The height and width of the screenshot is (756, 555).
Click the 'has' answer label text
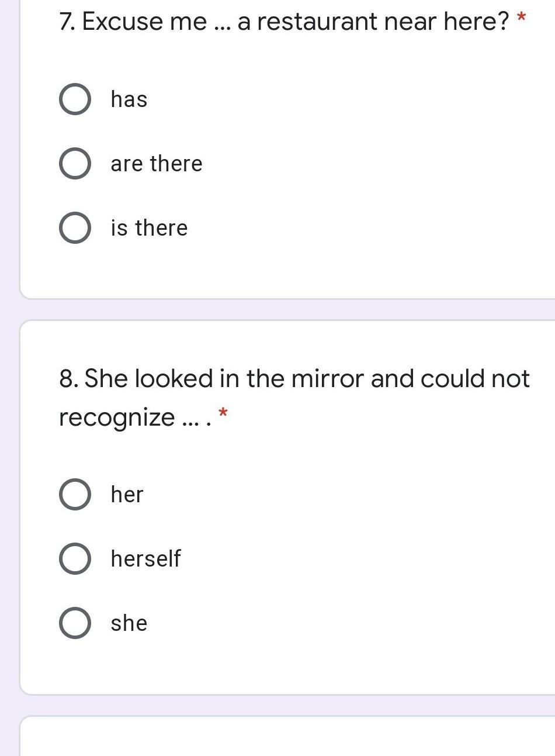pos(129,99)
